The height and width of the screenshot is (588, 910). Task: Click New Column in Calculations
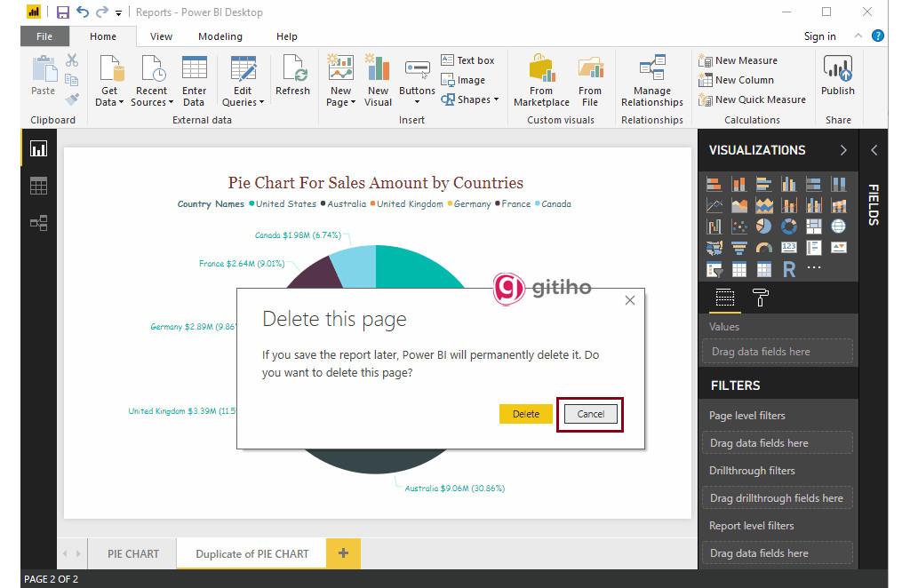736,80
